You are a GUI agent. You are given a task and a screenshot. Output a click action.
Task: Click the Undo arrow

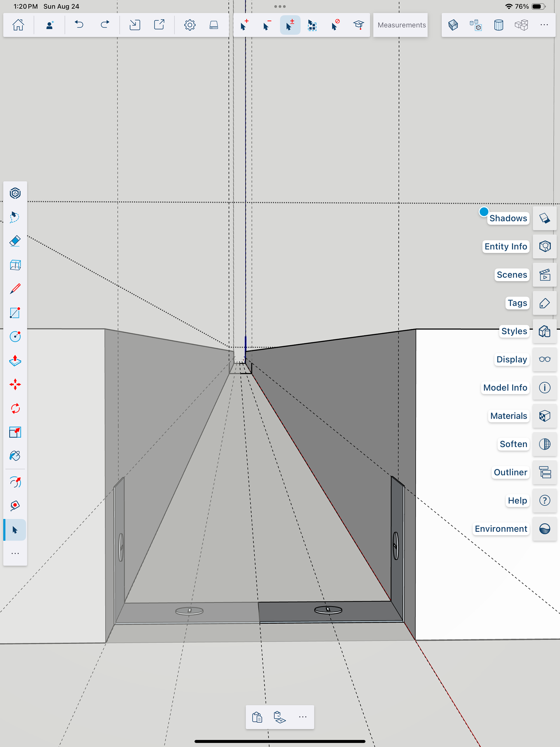pos(79,25)
